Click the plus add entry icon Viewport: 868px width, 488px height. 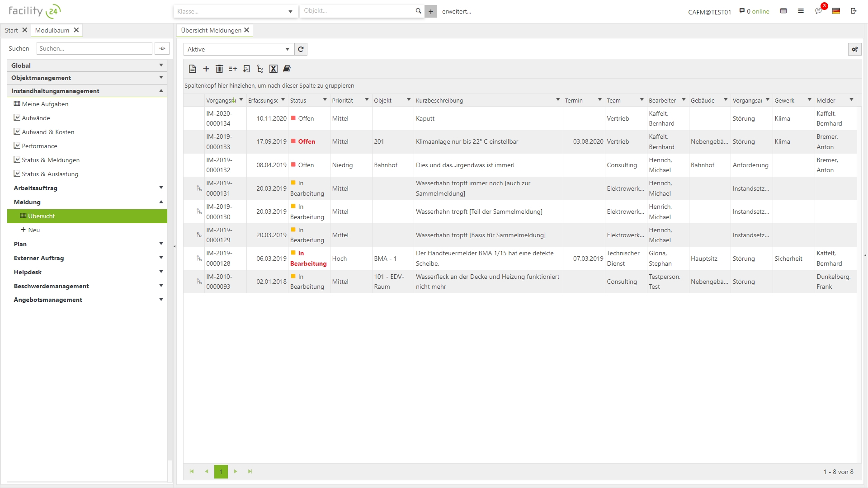click(206, 69)
